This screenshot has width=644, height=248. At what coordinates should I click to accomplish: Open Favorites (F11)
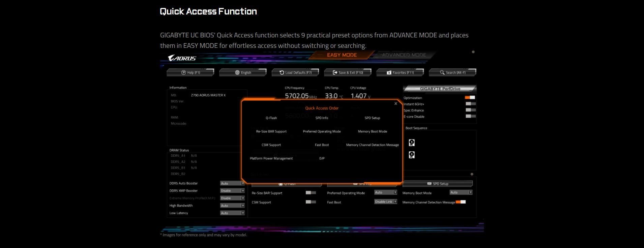coord(400,72)
